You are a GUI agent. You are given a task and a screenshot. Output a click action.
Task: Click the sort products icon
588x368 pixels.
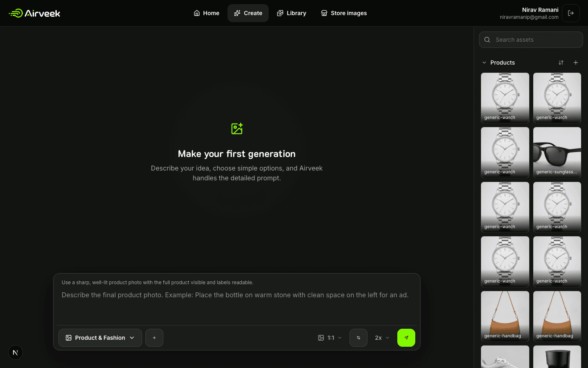[561, 63]
